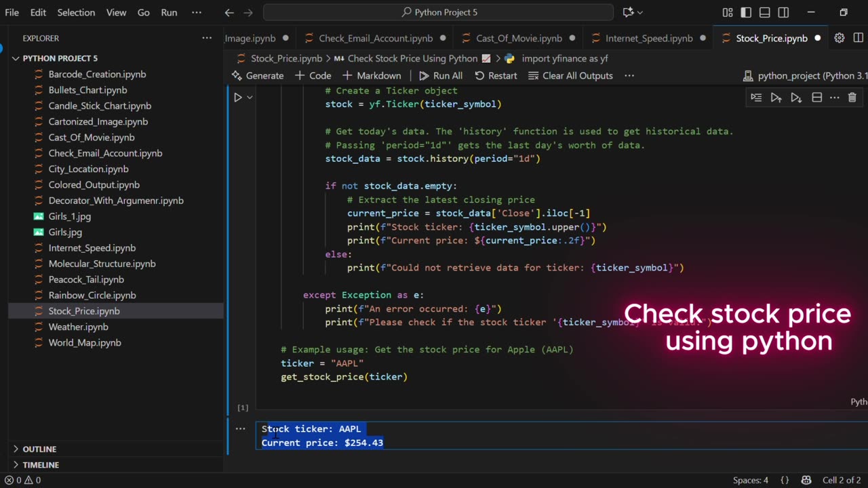Click Generate in notebook toolbar

click(x=257, y=75)
